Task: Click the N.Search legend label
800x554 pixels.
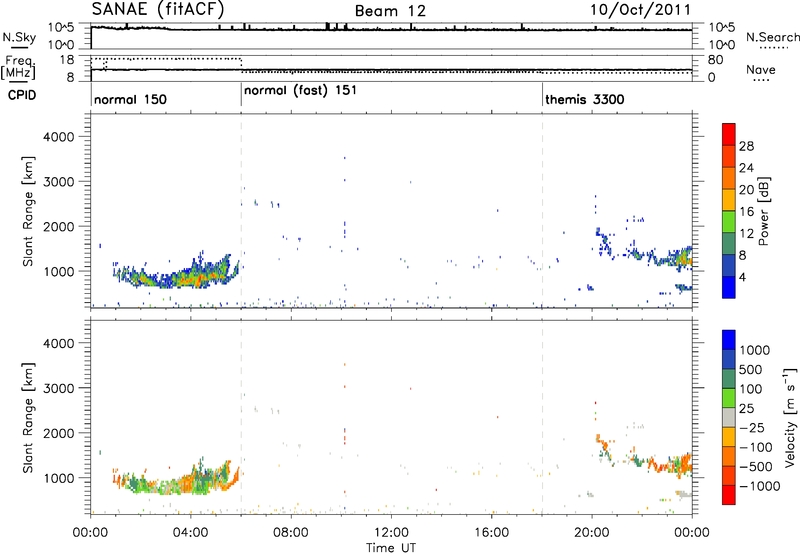Action: tap(772, 37)
